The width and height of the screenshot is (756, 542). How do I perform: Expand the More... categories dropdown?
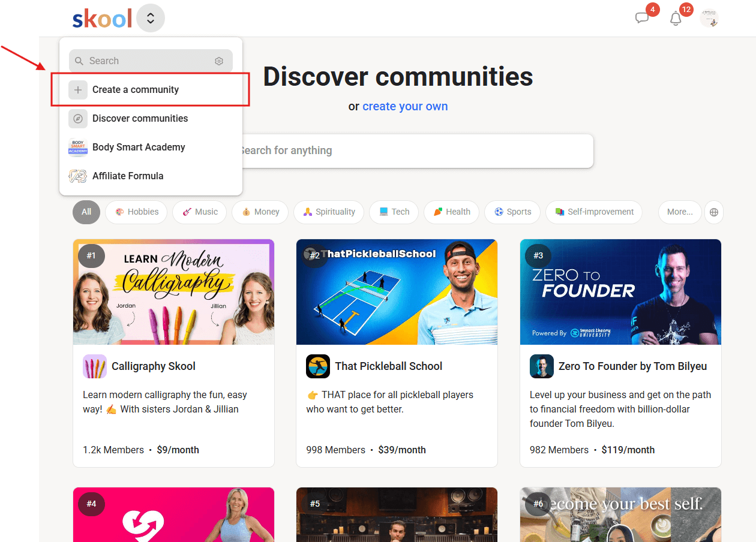(x=680, y=212)
